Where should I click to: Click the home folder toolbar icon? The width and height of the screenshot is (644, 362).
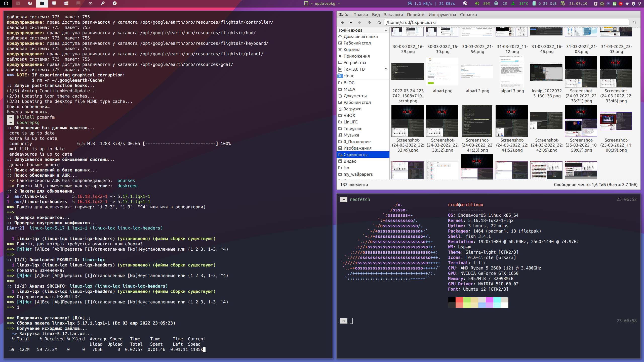click(x=379, y=22)
